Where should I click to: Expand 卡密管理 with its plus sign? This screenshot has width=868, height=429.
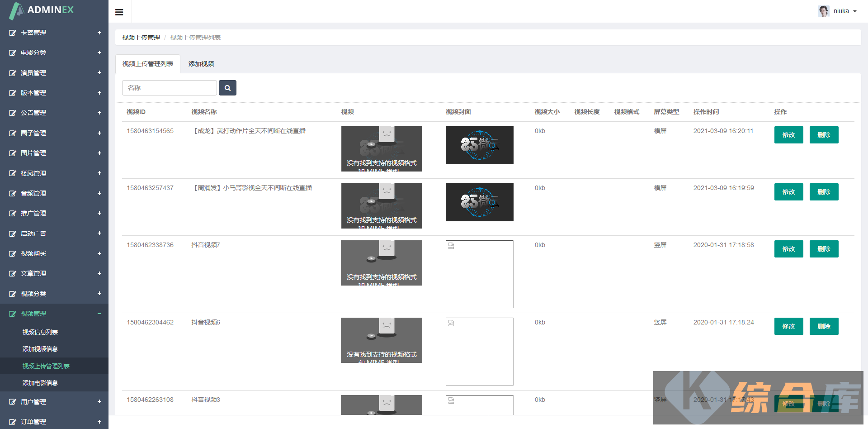(x=99, y=33)
